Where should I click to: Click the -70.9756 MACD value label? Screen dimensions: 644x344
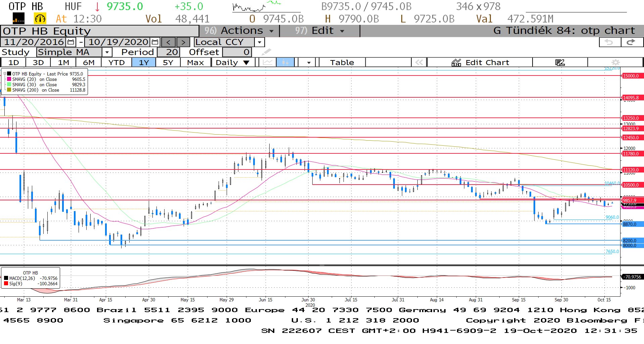click(x=633, y=277)
